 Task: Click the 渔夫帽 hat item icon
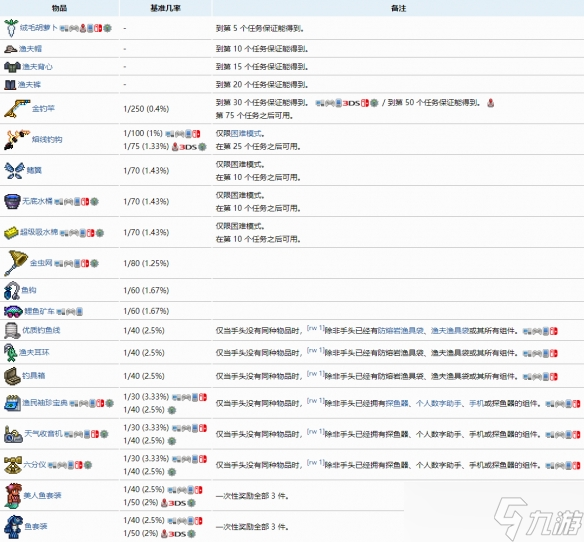pos(10,49)
